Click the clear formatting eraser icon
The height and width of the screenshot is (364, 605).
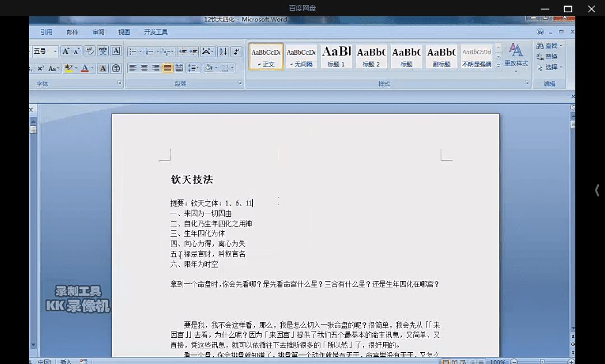(x=89, y=52)
